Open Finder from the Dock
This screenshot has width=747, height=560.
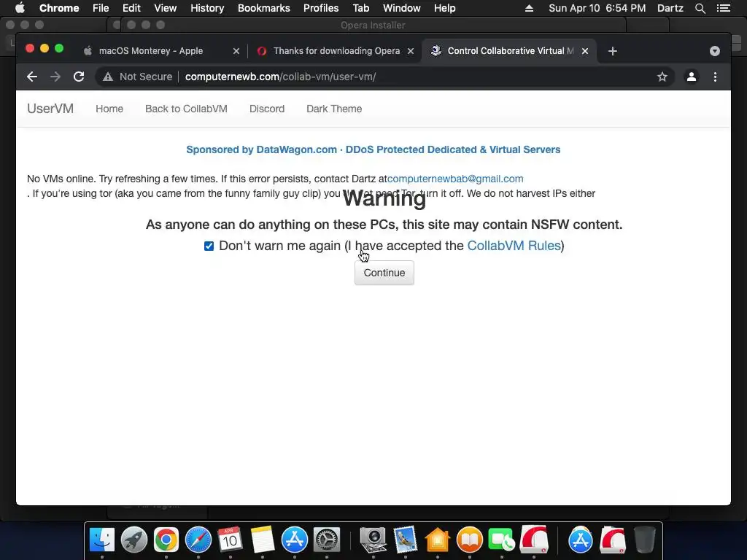(102, 540)
